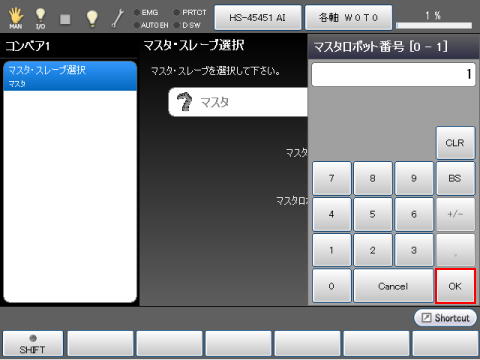
Task: Focus the master robot number input field
Action: pyautogui.click(x=393, y=74)
